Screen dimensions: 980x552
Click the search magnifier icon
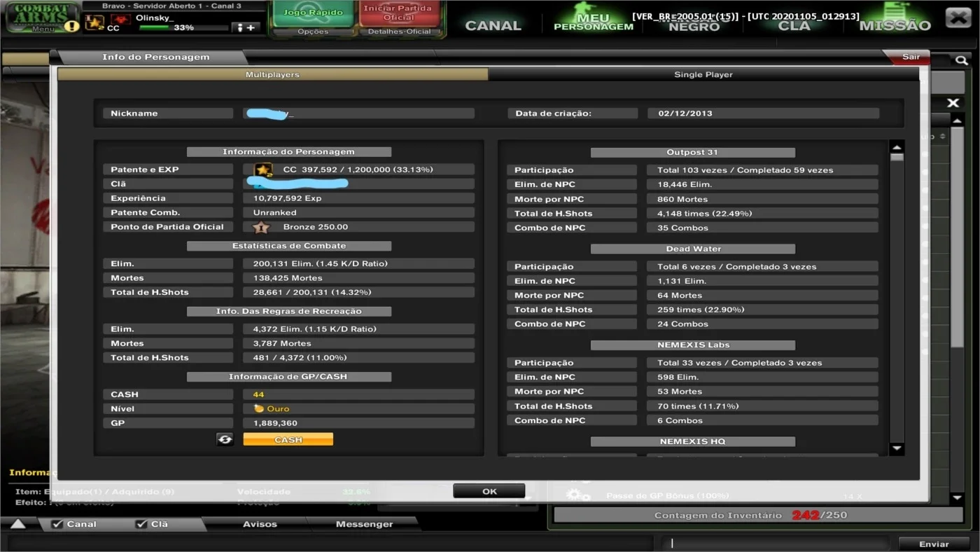point(962,61)
